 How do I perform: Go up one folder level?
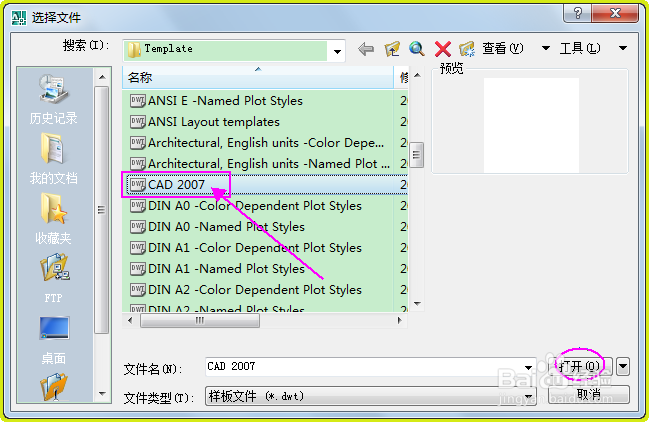[x=392, y=49]
